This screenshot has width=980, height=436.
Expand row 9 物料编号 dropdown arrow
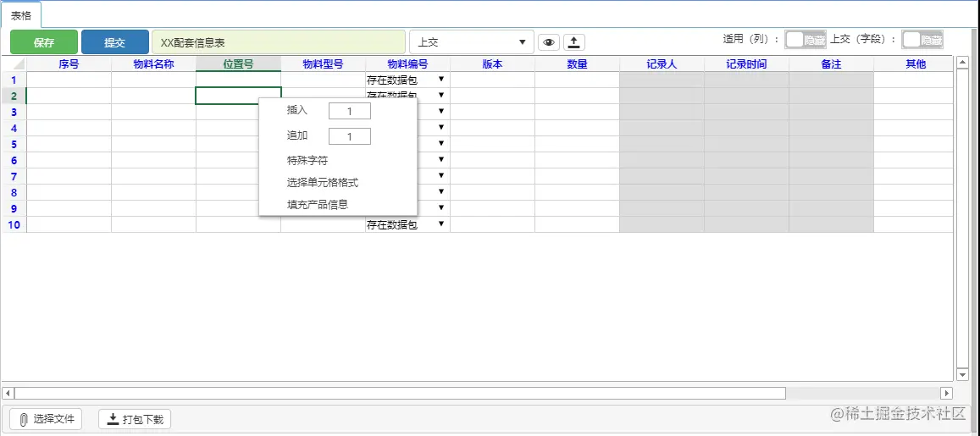[x=441, y=207]
